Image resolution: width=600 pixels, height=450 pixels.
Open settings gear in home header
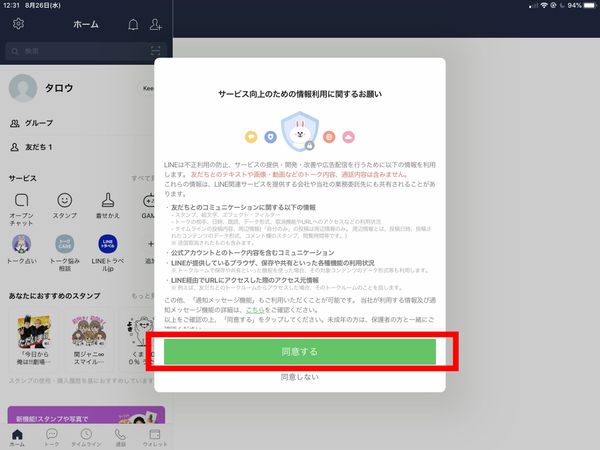pyautogui.click(x=18, y=24)
